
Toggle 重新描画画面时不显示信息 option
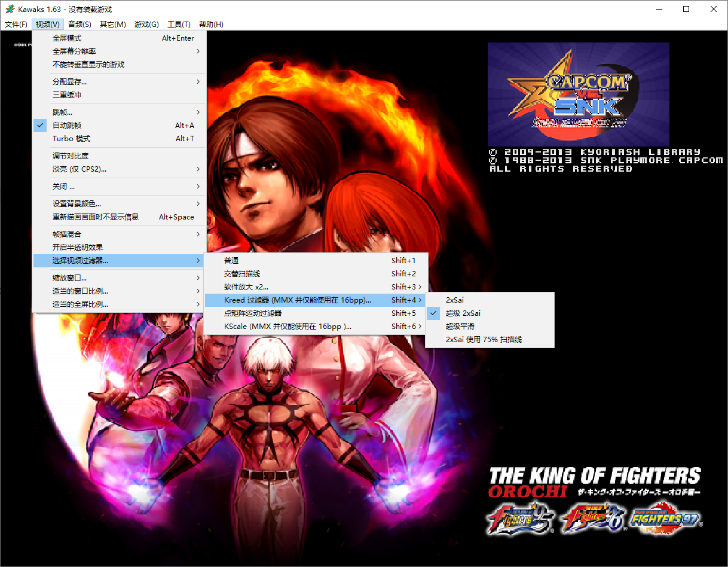click(x=120, y=217)
